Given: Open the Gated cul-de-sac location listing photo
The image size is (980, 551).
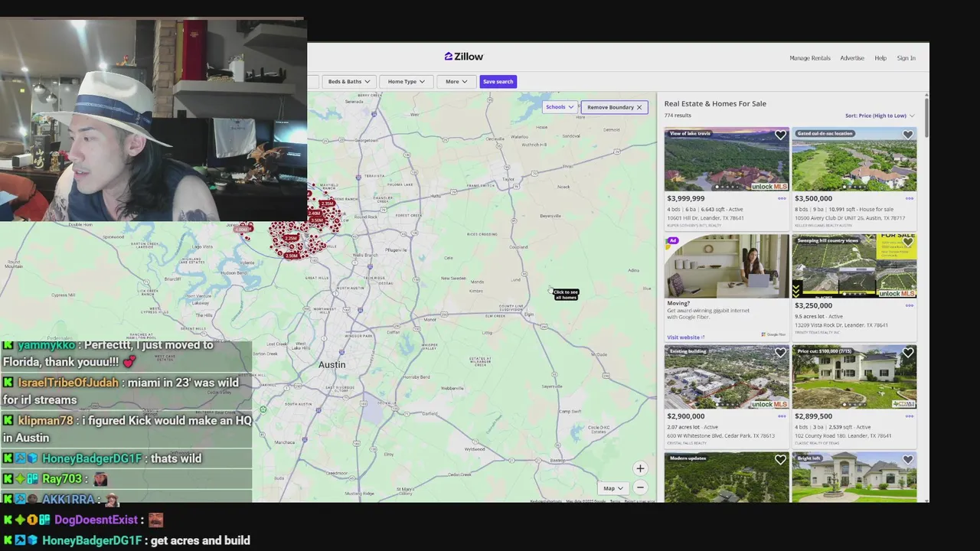Looking at the screenshot, I should (x=854, y=159).
